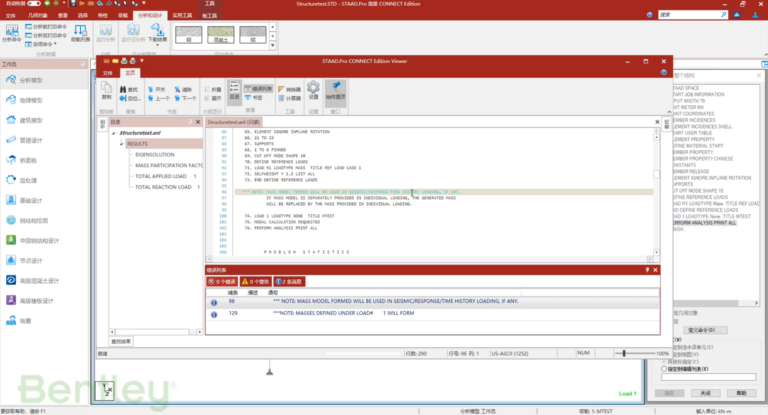Open main quick access toolbar dropdown

(x=144, y=3)
